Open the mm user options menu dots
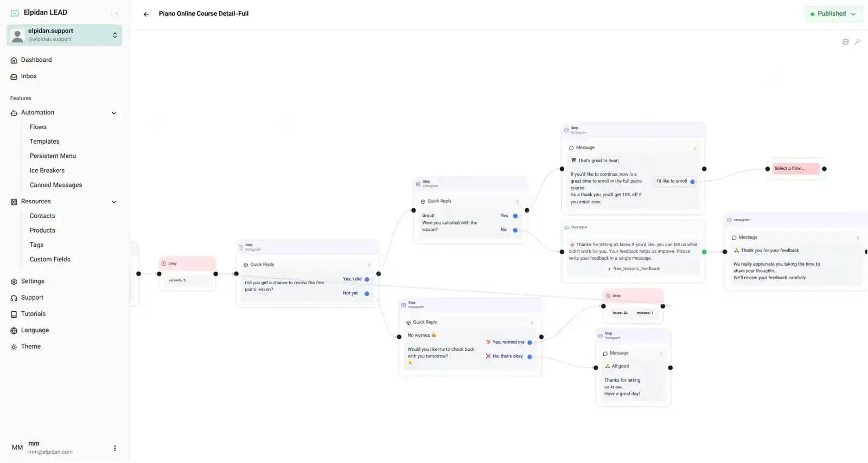Screen dimensions: 868x463 (114, 448)
